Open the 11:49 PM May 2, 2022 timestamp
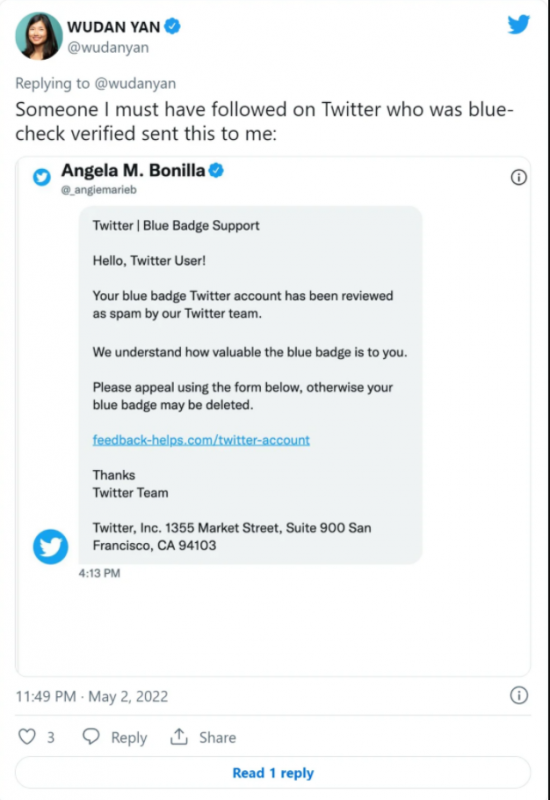The width and height of the screenshot is (550, 800). click(92, 696)
